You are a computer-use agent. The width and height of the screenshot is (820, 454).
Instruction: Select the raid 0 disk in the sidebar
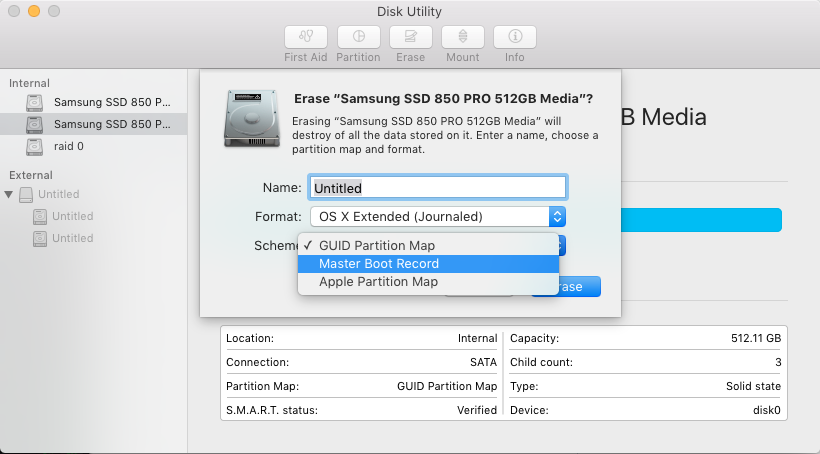(94, 146)
